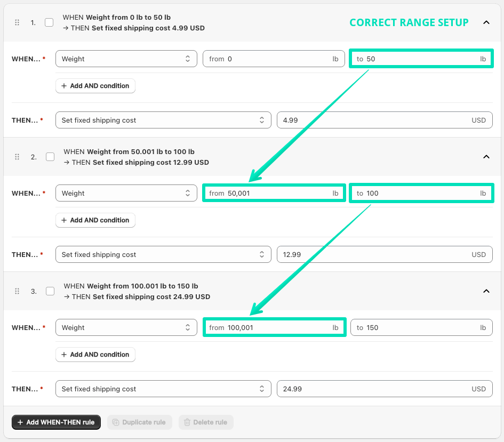Click Add AND condition in rule 2
The height and width of the screenshot is (442, 504).
pyautogui.click(x=95, y=220)
